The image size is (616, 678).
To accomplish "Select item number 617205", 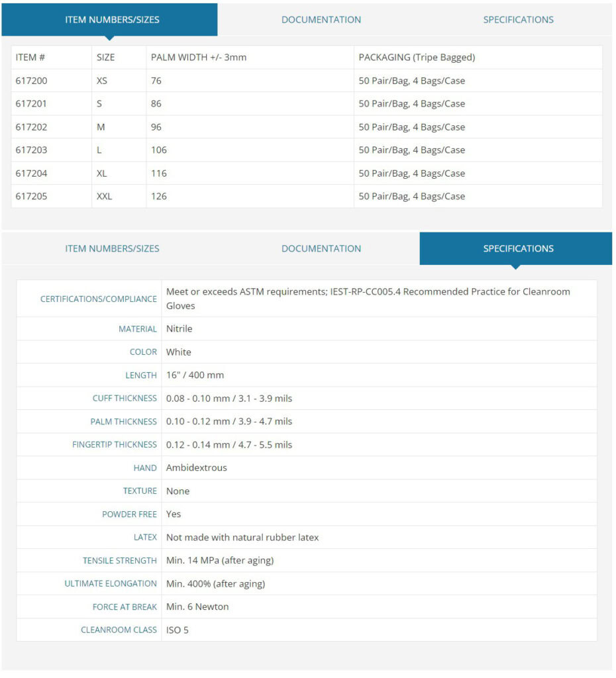I will (31, 196).
